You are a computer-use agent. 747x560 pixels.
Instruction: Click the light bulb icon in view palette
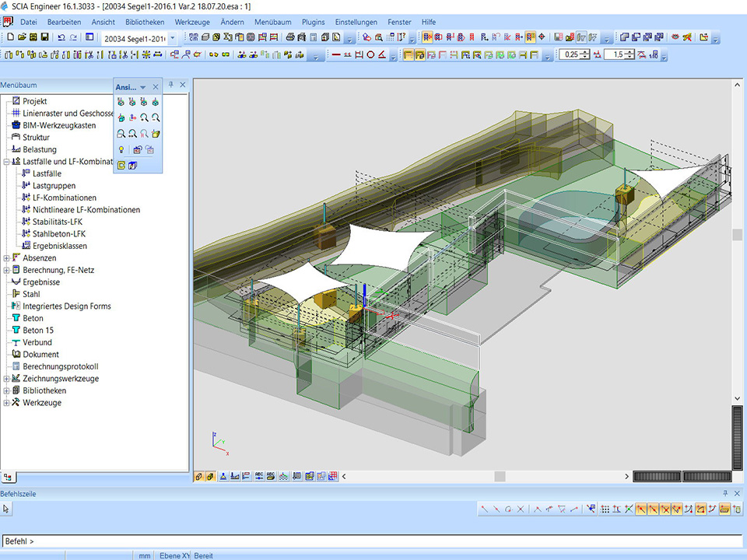click(121, 149)
